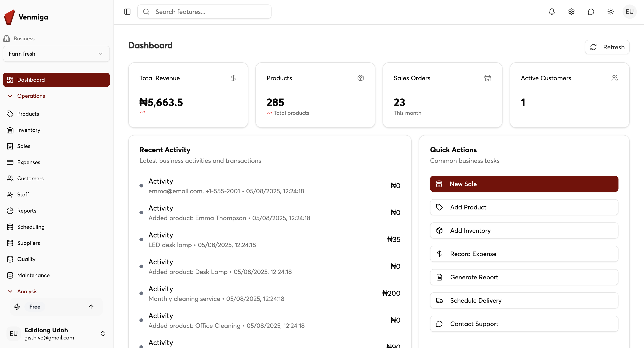Click the Venmiga logo icon

pyautogui.click(x=10, y=17)
